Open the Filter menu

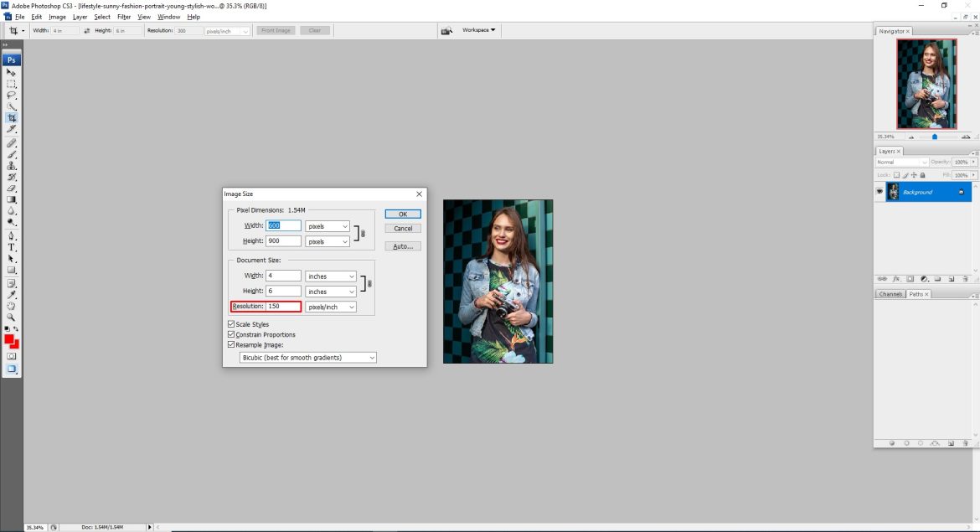tap(122, 16)
